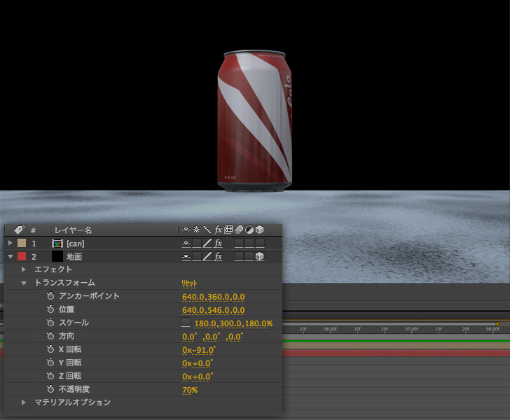Toggle the shy switch on the 地面 layer

point(186,257)
